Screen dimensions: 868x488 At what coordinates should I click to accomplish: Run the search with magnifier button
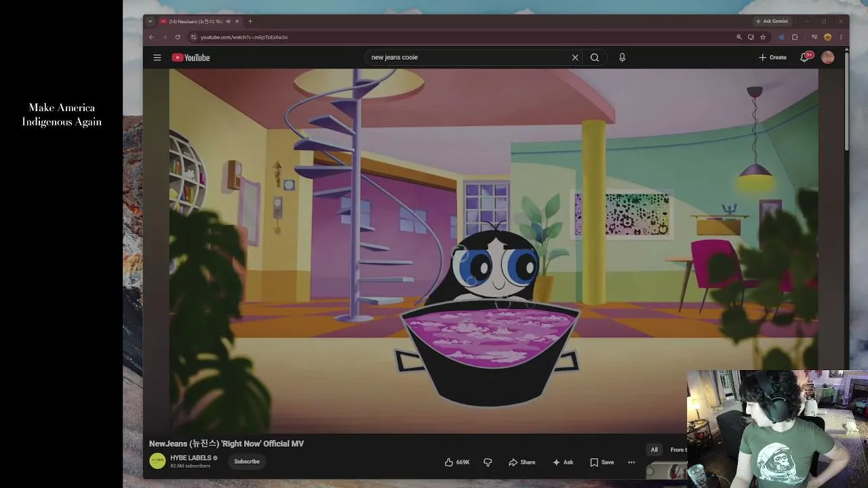pos(595,58)
